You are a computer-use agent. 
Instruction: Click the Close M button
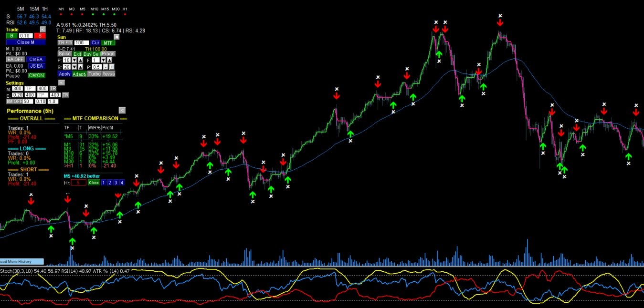pos(26,42)
